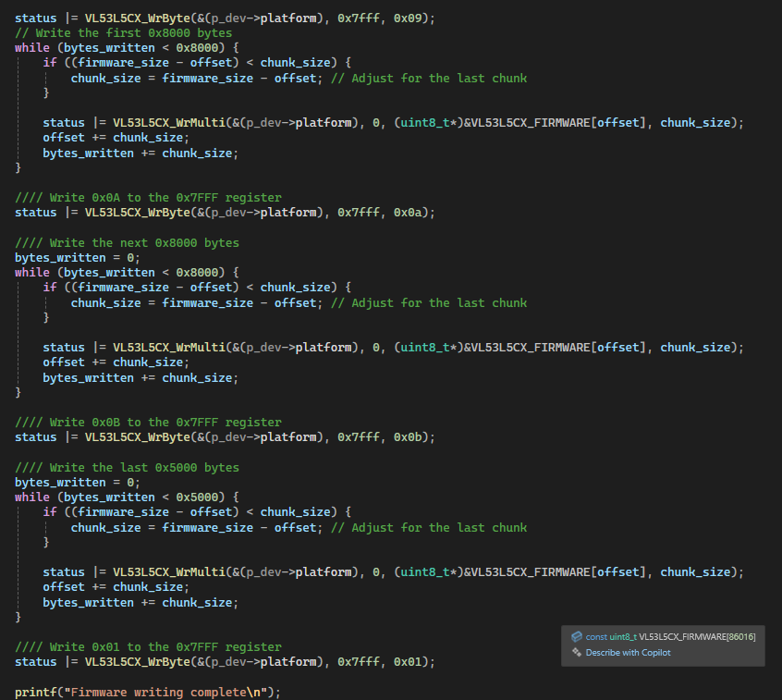This screenshot has height=700, width=782.
Task: Click the printf "Firmware writing complete" line
Action: tap(148, 693)
